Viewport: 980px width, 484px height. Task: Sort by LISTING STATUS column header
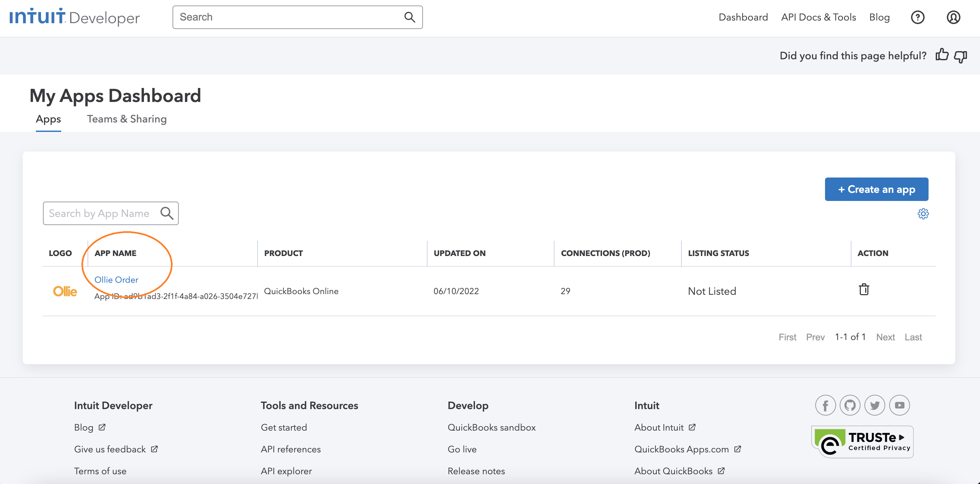[x=718, y=253]
